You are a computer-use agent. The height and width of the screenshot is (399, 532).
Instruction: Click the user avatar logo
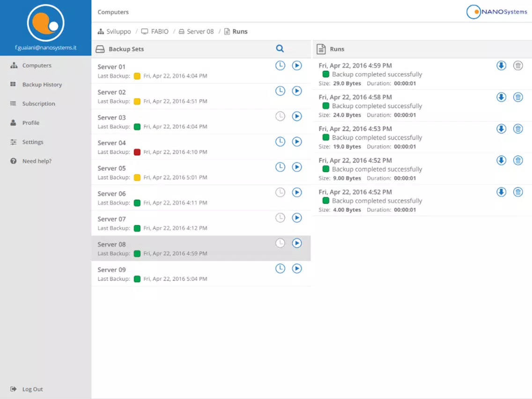point(45,23)
